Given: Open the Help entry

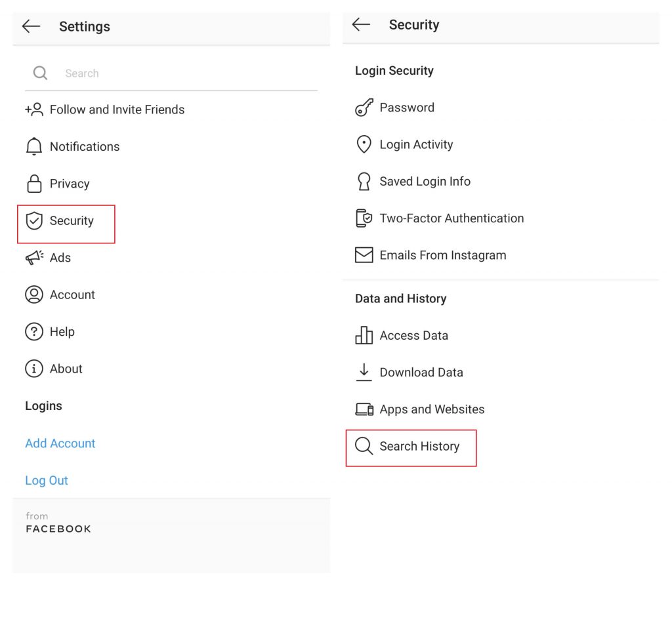Looking at the screenshot, I should pyautogui.click(x=62, y=332).
